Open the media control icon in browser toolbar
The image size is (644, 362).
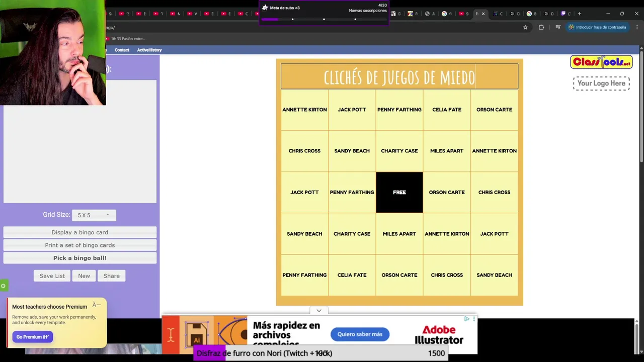[557, 27]
